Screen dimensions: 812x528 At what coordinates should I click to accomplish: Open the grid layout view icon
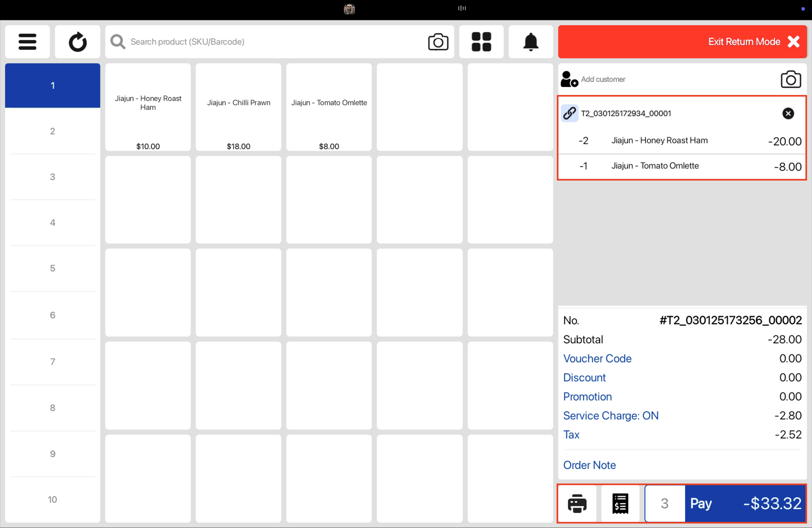point(481,42)
